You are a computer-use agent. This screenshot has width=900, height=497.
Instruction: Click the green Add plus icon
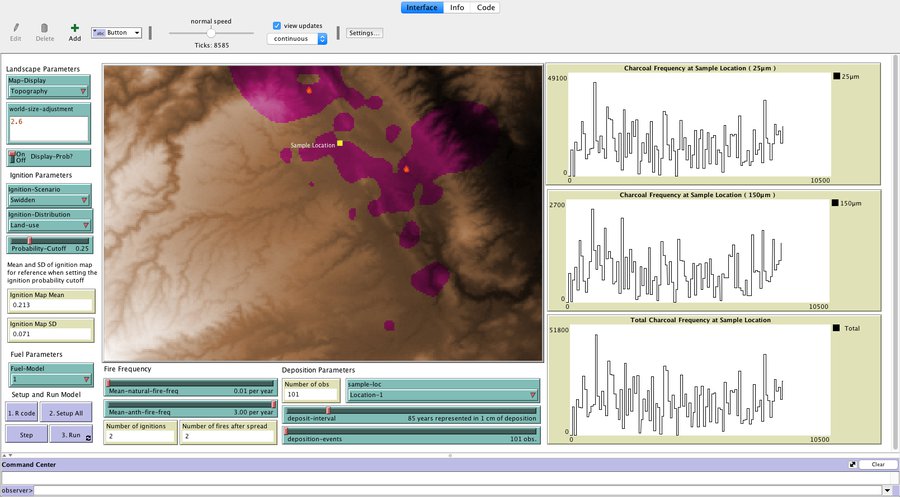(75, 28)
